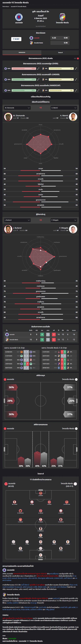Open the M. Diomande player dropdown

(x=17, y=108)
